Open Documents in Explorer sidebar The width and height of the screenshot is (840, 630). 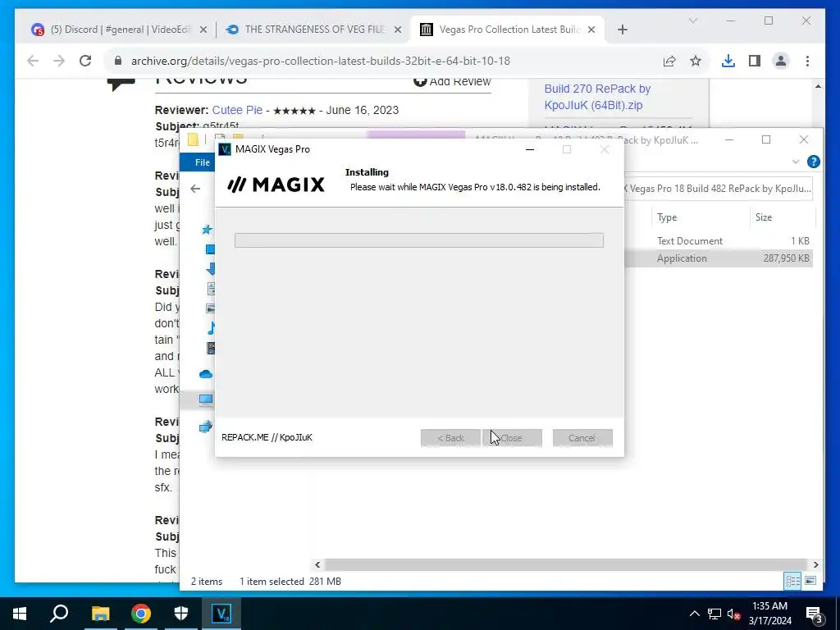[211, 289]
